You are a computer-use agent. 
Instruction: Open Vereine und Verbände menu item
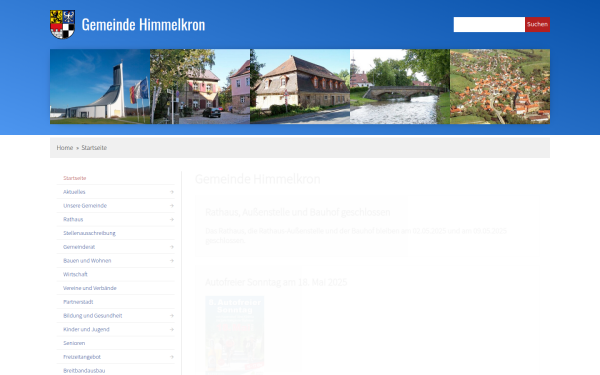point(90,288)
